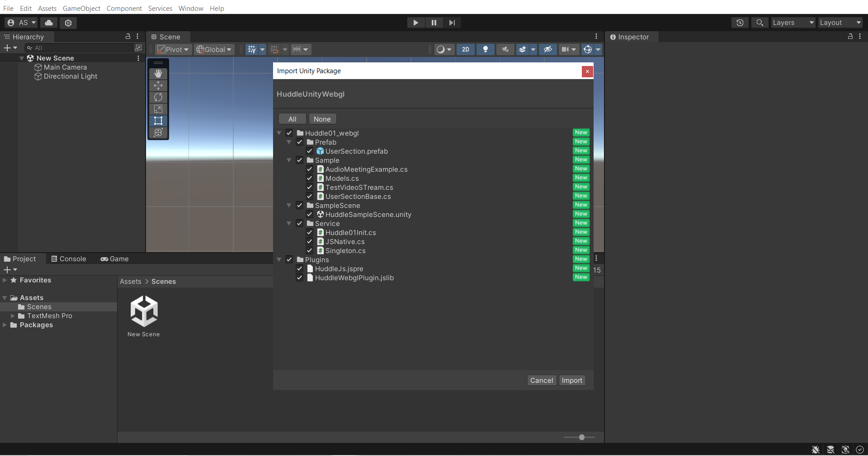The height and width of the screenshot is (456, 868).
Task: Click the bug debug icon in status bar
Action: (x=816, y=450)
